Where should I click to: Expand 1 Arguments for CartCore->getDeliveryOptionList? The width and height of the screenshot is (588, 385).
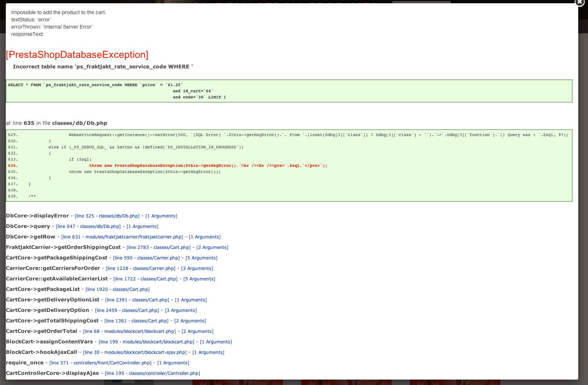pyautogui.click(x=191, y=300)
